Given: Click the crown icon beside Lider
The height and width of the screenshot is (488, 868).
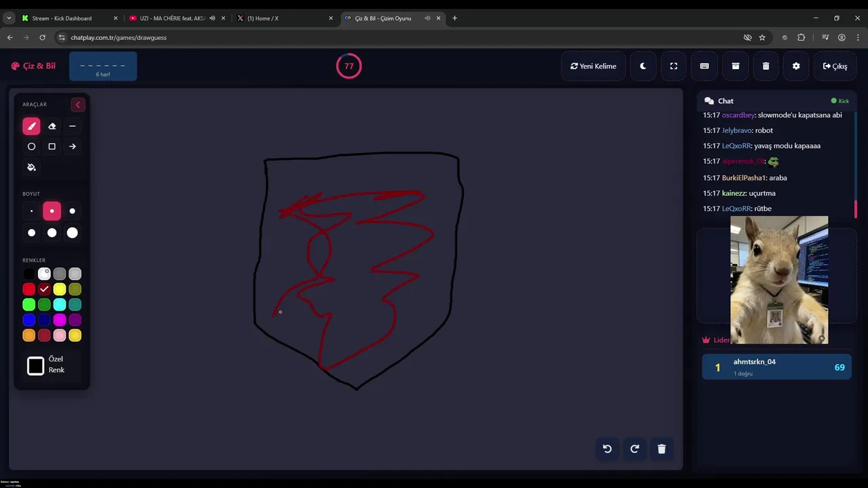Looking at the screenshot, I should [706, 340].
